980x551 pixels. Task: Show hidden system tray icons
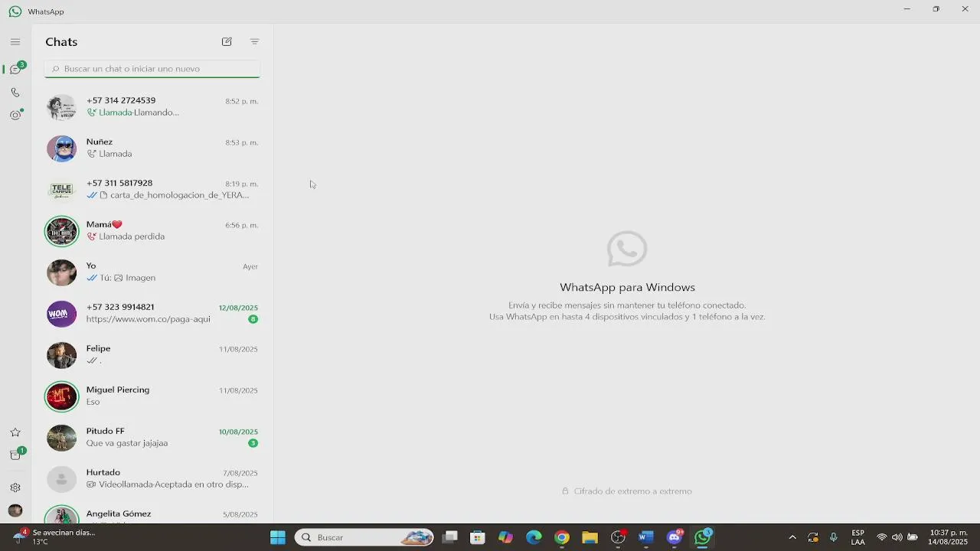tap(792, 537)
